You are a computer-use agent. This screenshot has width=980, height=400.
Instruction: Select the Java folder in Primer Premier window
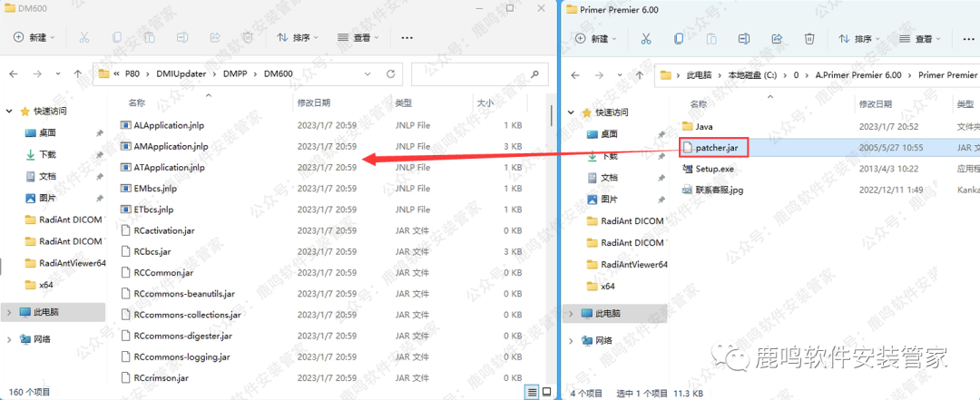(x=704, y=126)
